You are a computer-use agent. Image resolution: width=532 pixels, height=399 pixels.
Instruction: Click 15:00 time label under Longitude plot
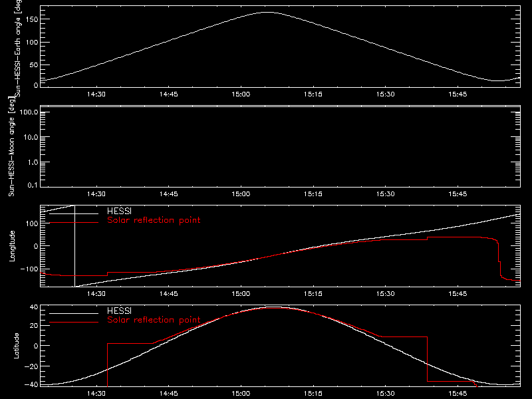click(x=241, y=294)
